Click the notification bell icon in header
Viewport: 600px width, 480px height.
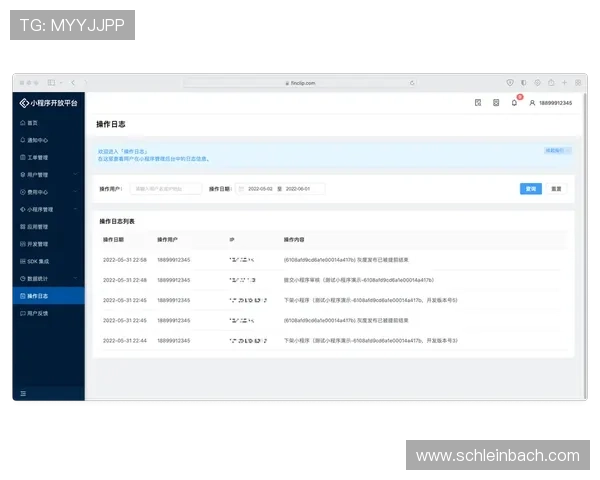pyautogui.click(x=514, y=103)
